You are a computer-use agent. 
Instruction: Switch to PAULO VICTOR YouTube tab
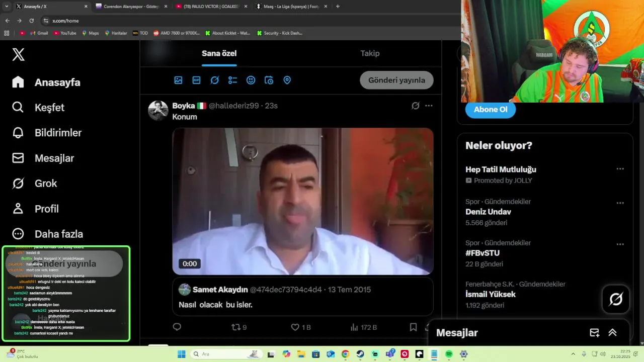point(211,7)
